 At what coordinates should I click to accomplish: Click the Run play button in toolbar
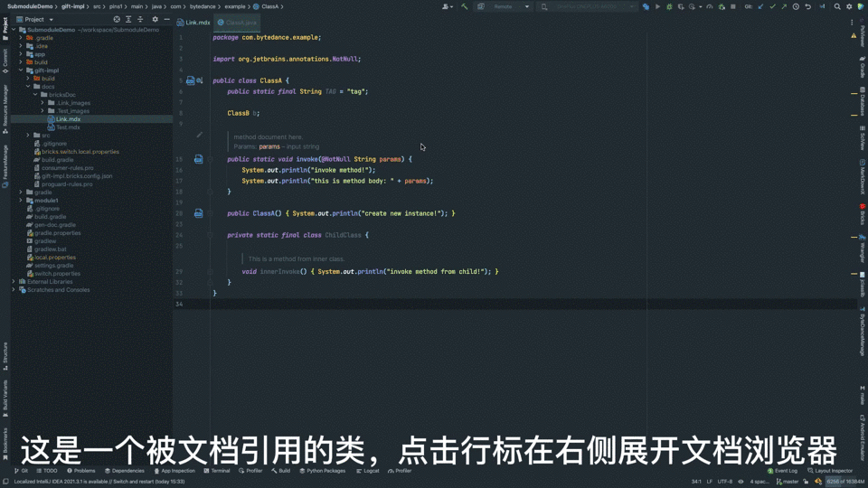[657, 6]
